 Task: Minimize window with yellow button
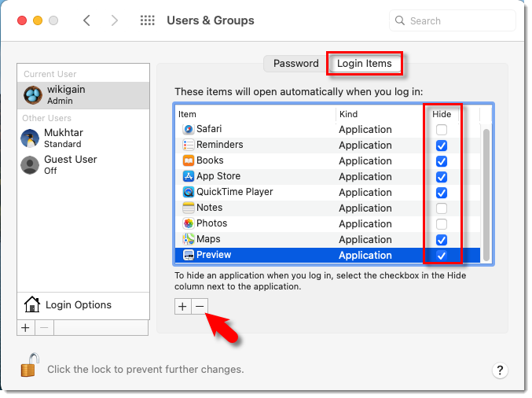point(38,20)
